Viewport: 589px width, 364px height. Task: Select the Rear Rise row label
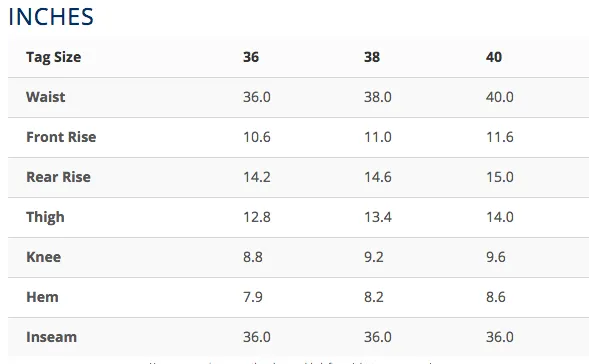(58, 177)
